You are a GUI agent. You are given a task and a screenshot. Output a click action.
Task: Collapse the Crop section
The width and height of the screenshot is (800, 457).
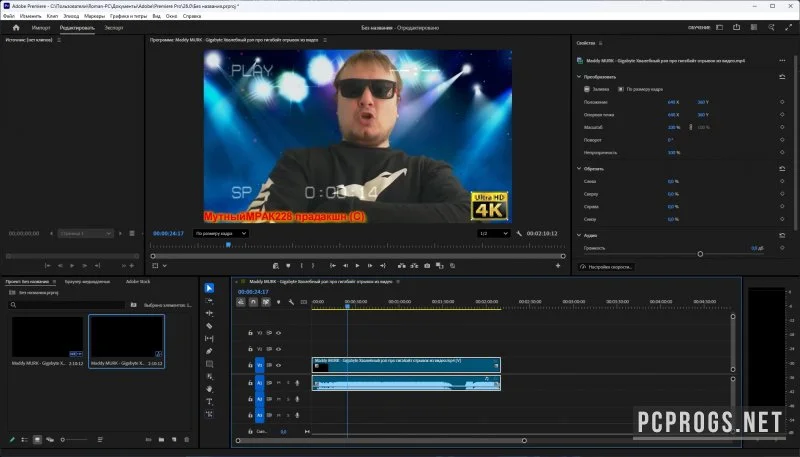[x=579, y=168]
